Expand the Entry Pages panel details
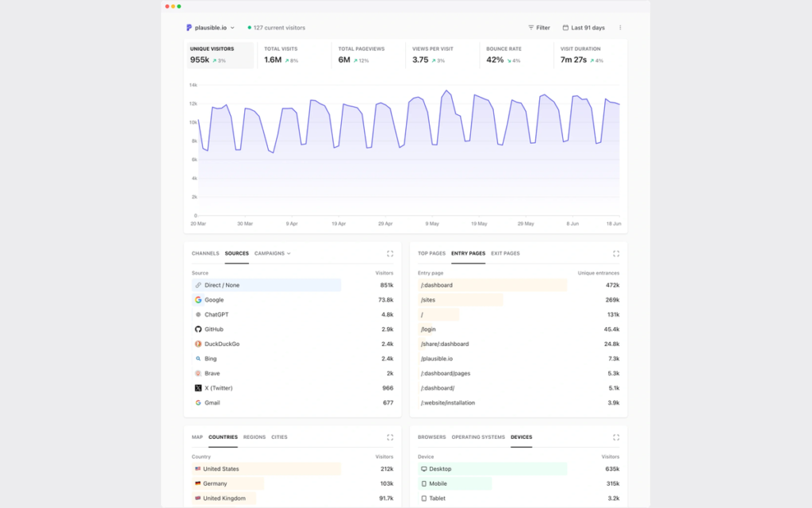 [x=615, y=253]
